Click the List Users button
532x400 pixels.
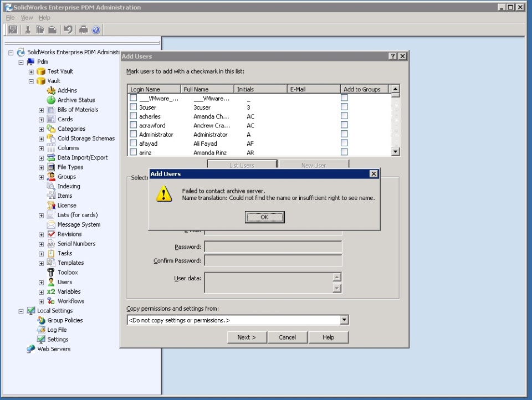pos(242,164)
